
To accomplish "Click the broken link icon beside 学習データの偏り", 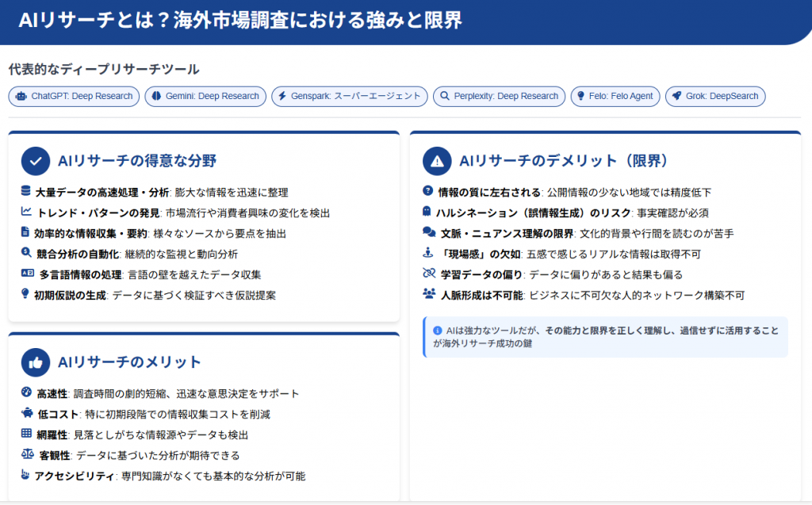I will click(x=429, y=273).
